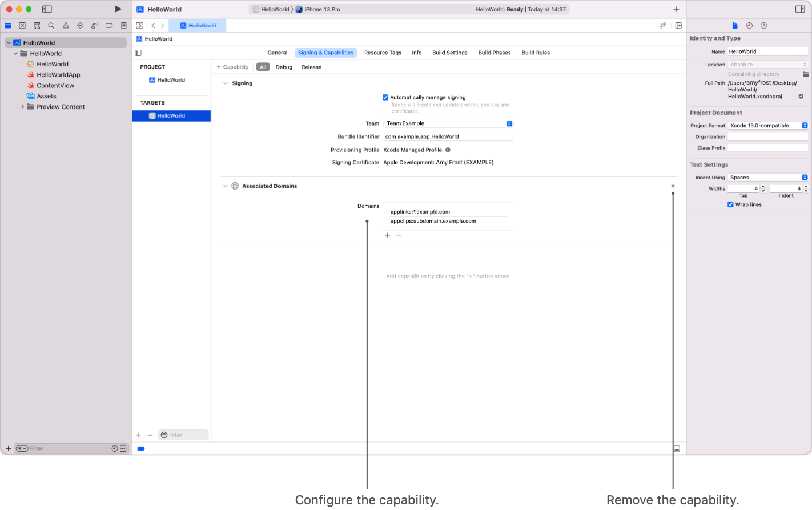Select the Debug configuration filter
This screenshot has height=510, width=812.
(x=284, y=67)
